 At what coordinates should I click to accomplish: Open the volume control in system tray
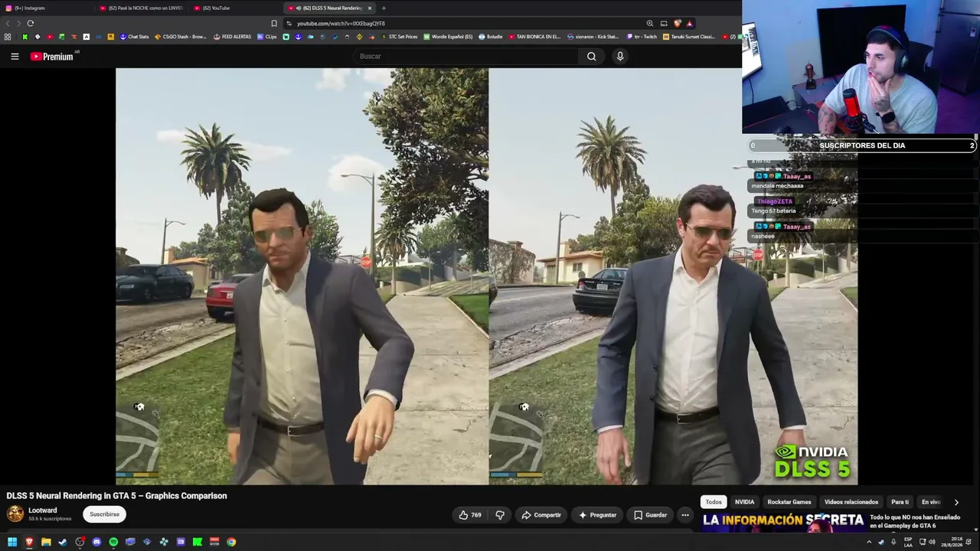pyautogui.click(x=932, y=542)
